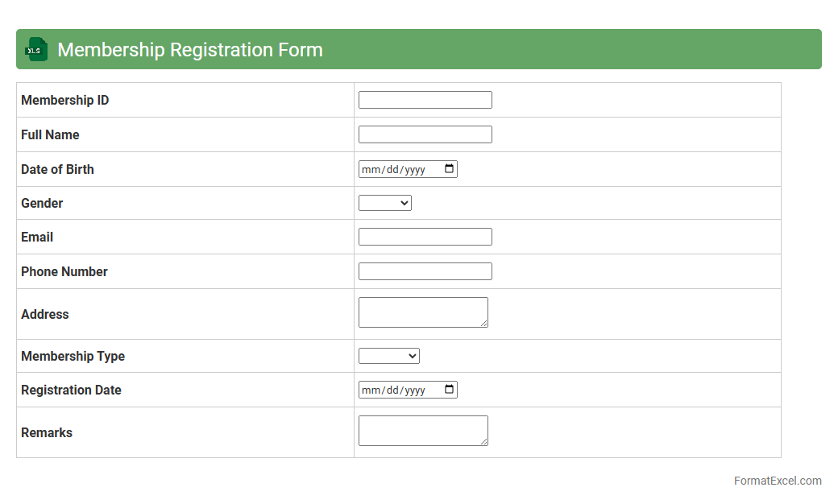This screenshot has height=504, width=838.
Task: Click the Membership ID input field
Action: pos(425,100)
